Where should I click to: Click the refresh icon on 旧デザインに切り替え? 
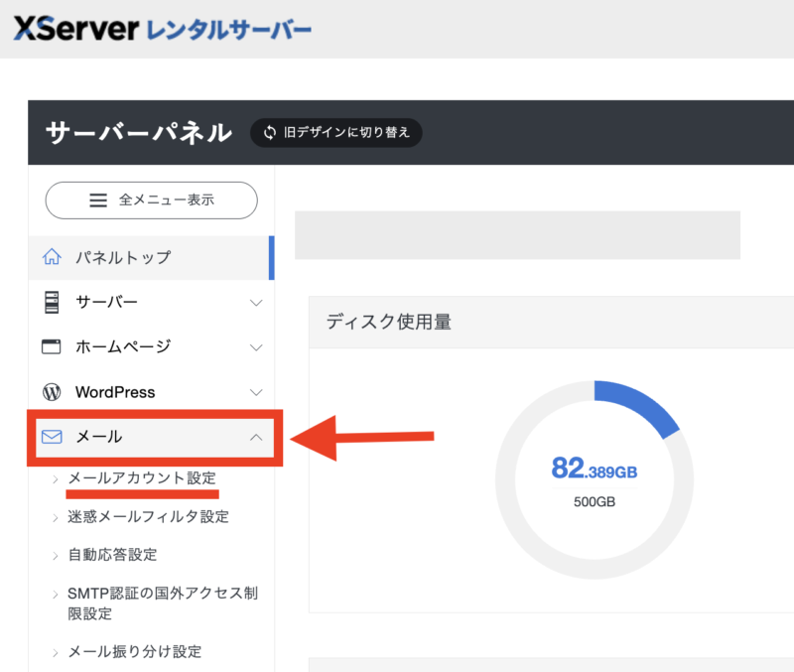point(269,132)
